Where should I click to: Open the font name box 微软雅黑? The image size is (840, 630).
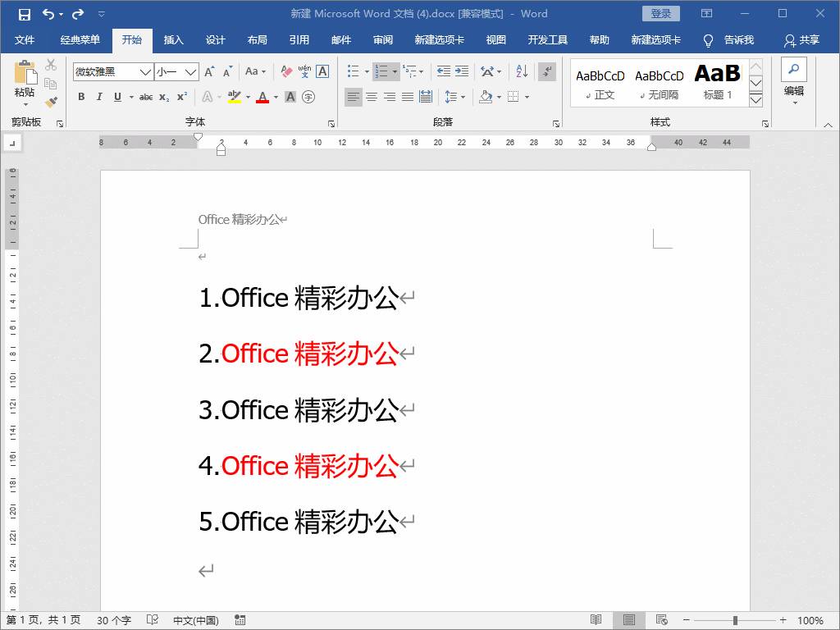(113, 72)
